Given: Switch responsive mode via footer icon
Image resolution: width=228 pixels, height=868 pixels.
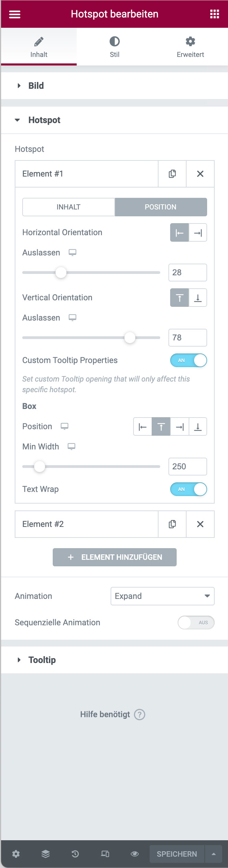Looking at the screenshot, I should click(105, 854).
